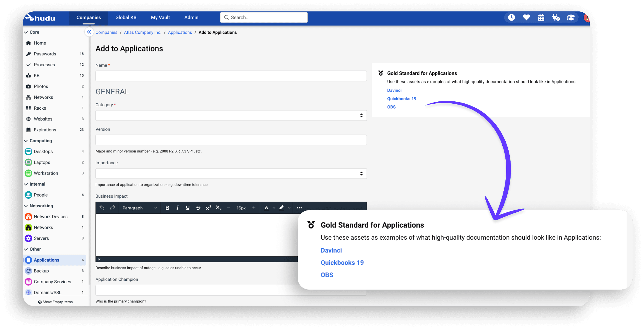Switch to Global KB tab

coord(126,17)
